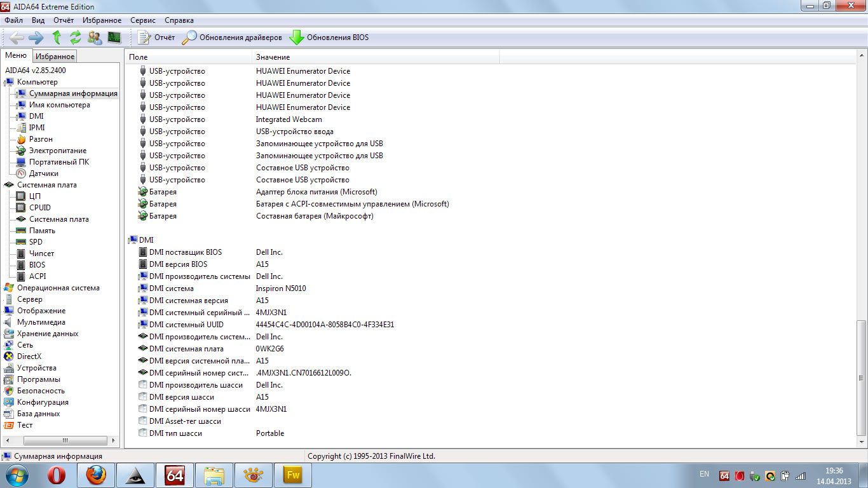Click the Значение column header
868x488 pixels.
coord(376,57)
